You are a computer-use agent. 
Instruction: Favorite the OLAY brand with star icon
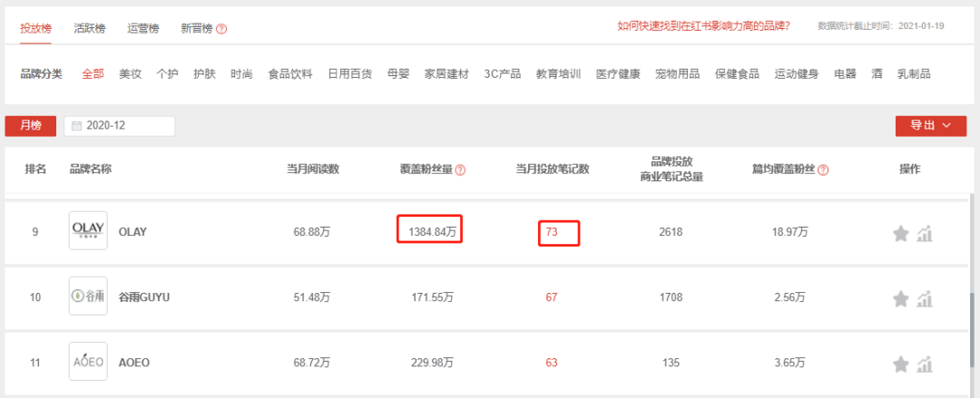point(900,234)
